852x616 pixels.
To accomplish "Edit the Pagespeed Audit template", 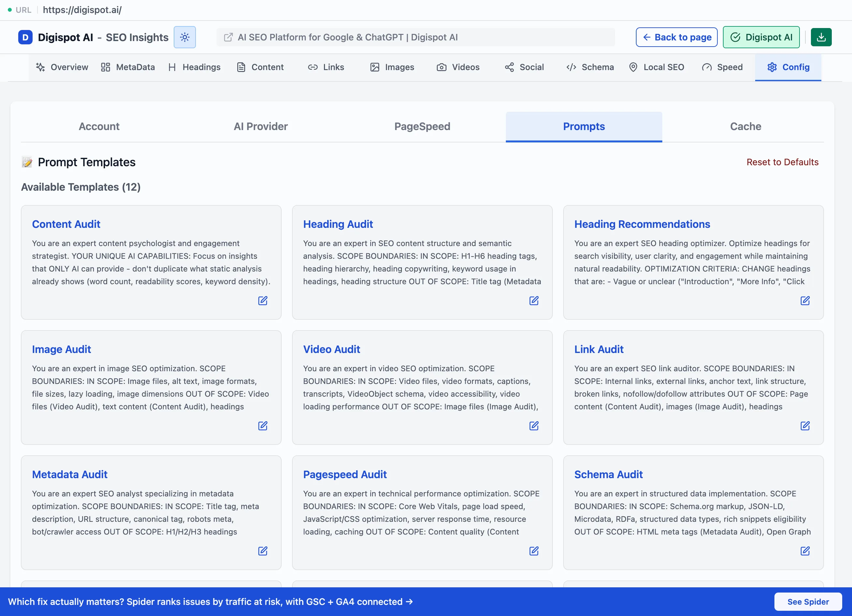I will pos(534,550).
